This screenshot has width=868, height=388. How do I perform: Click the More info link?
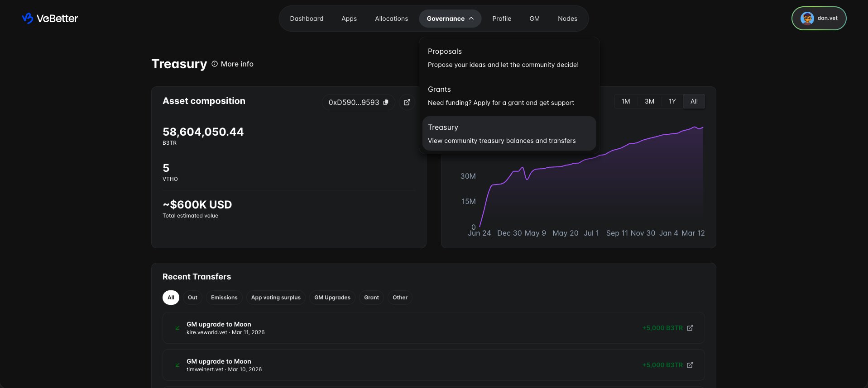[237, 64]
